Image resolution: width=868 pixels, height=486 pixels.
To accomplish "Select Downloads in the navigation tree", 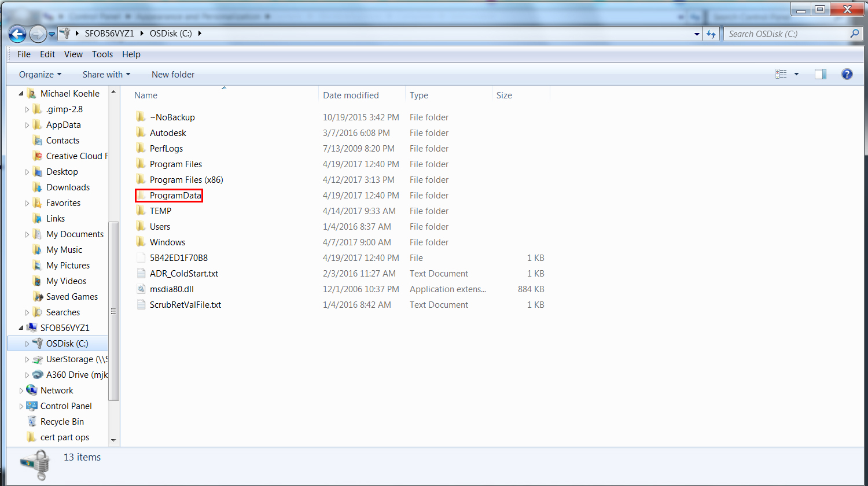I will [68, 187].
